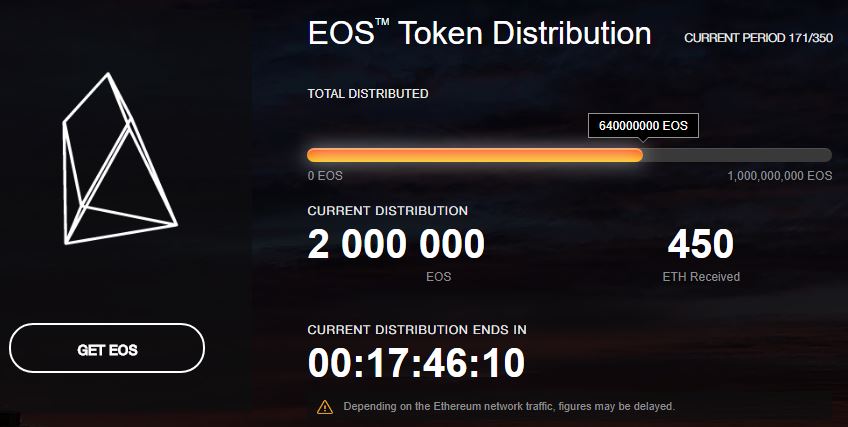The width and height of the screenshot is (848, 427).
Task: Click the 640000000 EOS tooltip label
Action: click(x=643, y=126)
